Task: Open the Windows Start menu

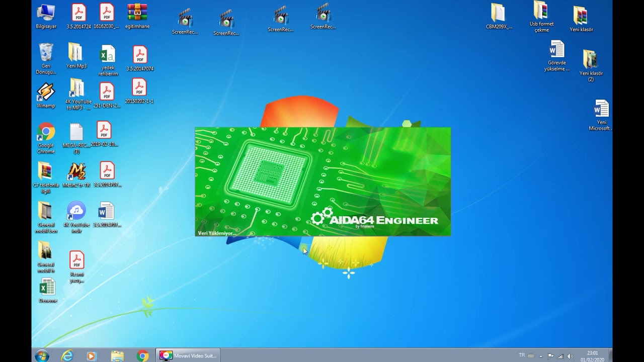Action: [x=42, y=355]
